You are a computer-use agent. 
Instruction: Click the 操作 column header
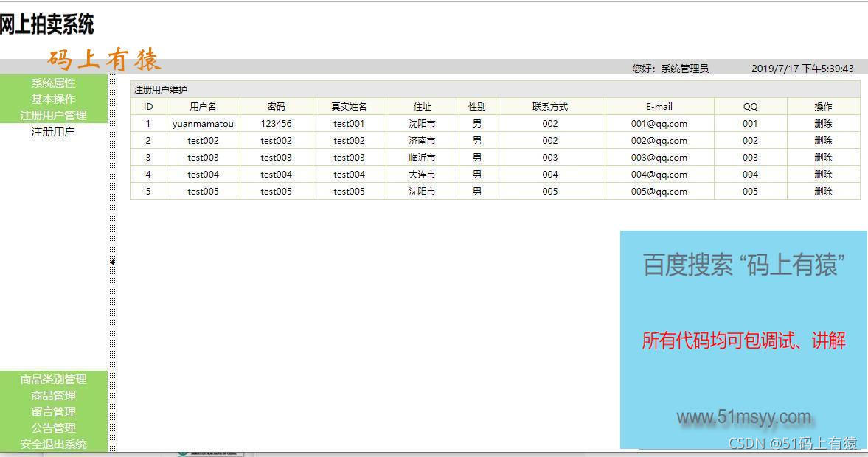[823, 106]
